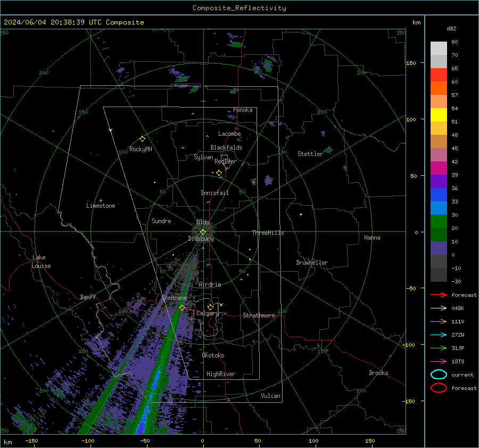The image size is (479, 448).
Task: Click the Cochrane label
Action: click(174, 298)
